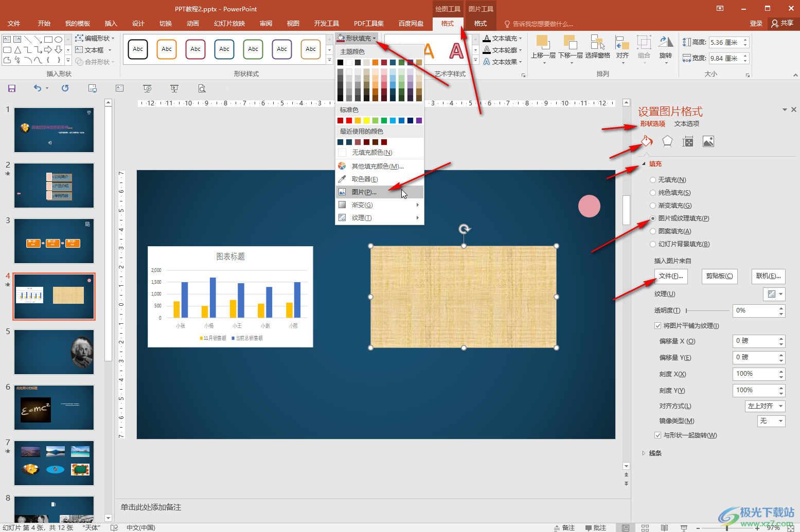The width and height of the screenshot is (800, 532).
Task: Open the Shape Fill (形状填充) dropdown
Action: pos(357,38)
